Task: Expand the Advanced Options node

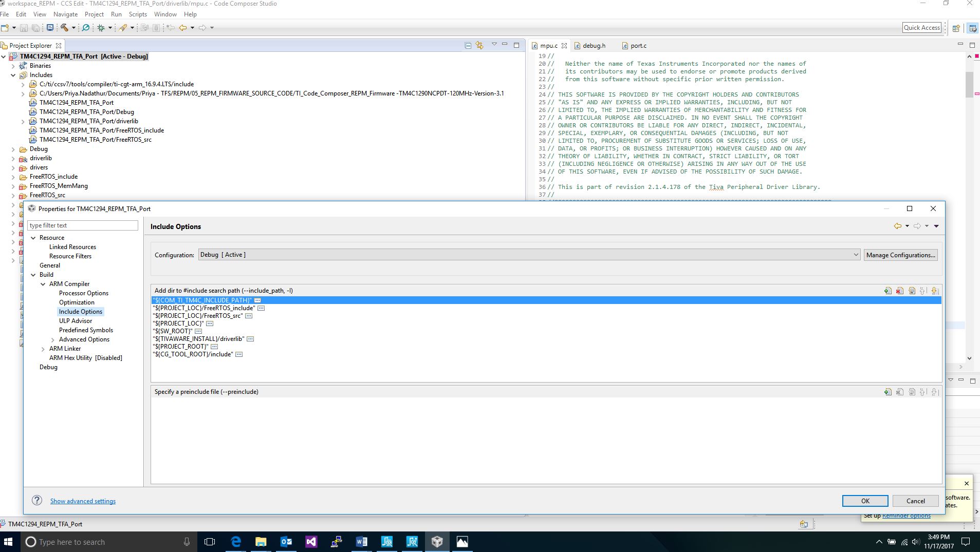Action: click(53, 339)
